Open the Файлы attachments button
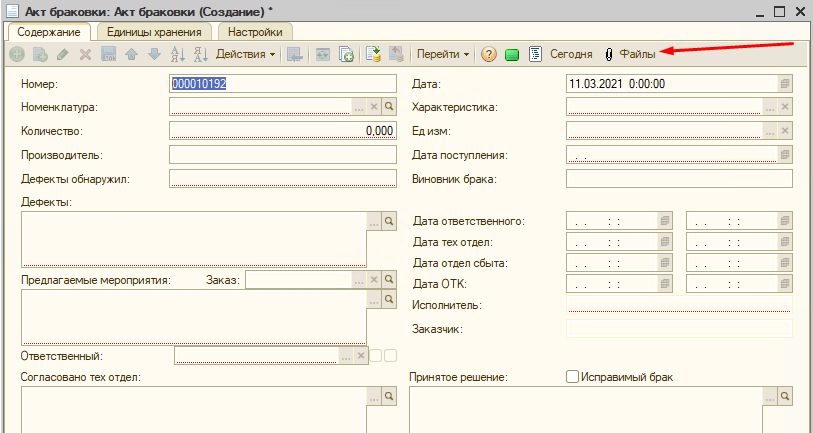 pos(630,54)
